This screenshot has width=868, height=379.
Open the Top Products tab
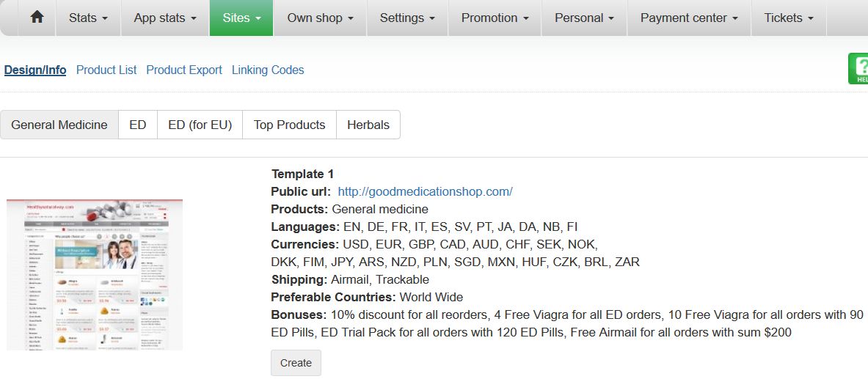coord(290,125)
